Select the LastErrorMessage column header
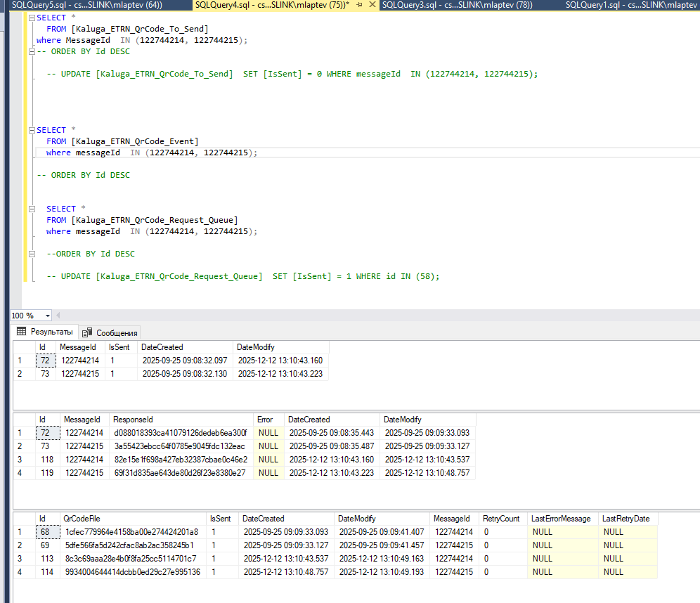 coord(561,519)
